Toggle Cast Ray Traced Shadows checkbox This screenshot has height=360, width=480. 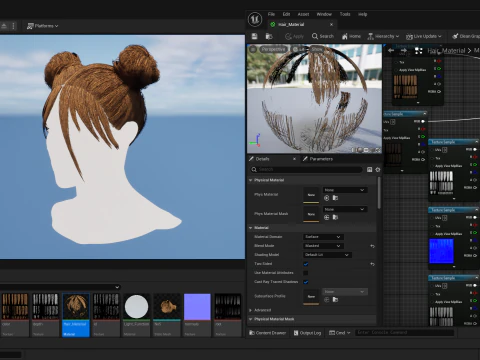coord(306,282)
